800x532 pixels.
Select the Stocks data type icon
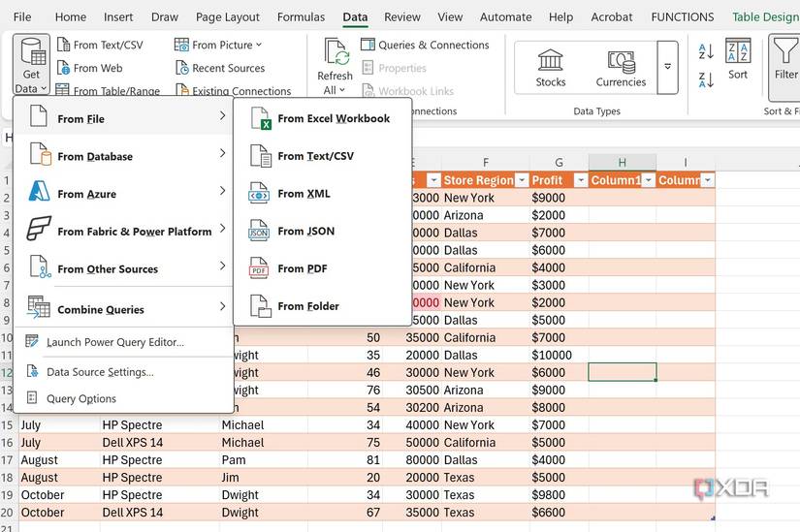pos(551,60)
